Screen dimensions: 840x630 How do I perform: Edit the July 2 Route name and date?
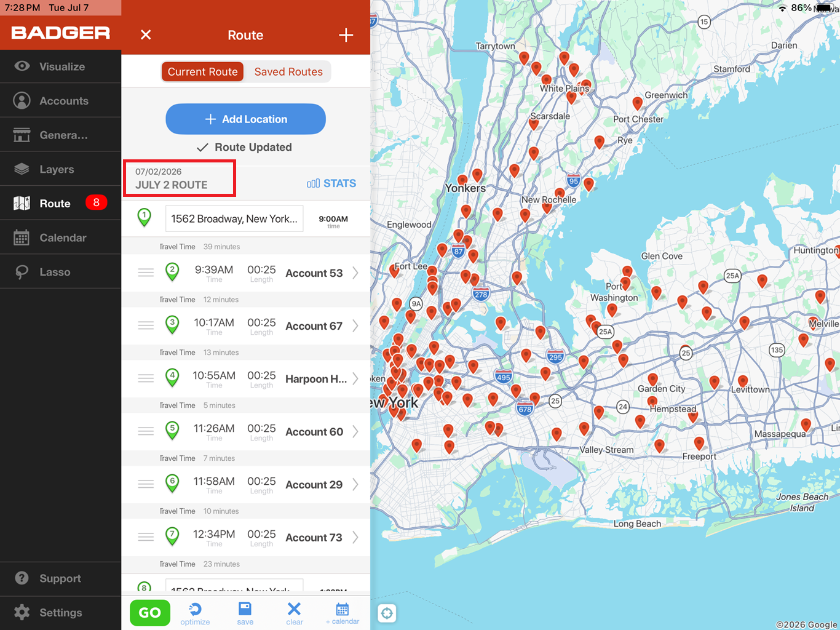point(180,178)
